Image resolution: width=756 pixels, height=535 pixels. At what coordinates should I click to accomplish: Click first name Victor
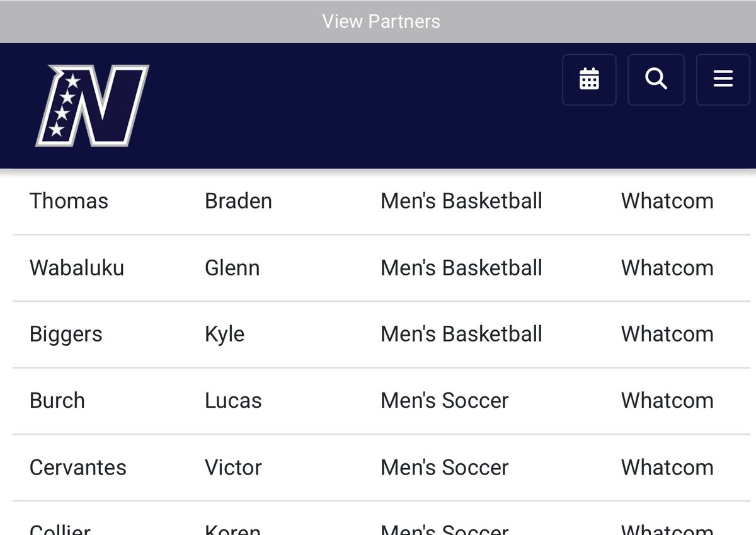click(x=233, y=468)
